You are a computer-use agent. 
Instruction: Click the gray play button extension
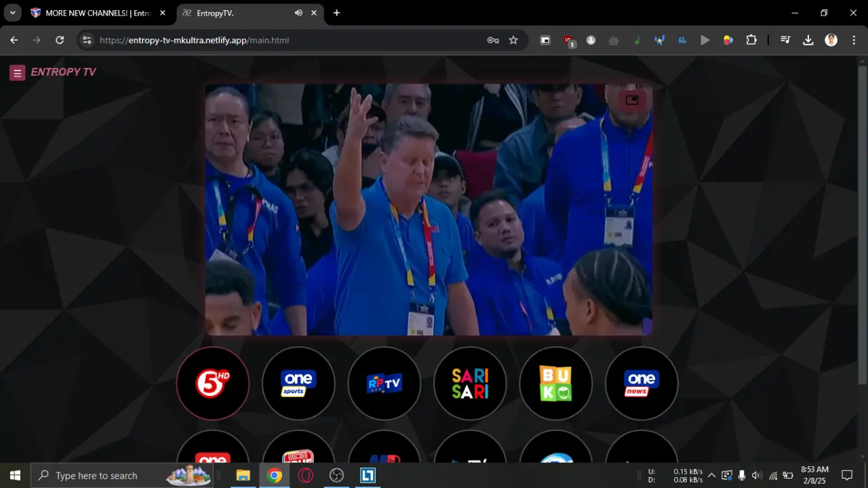tap(705, 40)
